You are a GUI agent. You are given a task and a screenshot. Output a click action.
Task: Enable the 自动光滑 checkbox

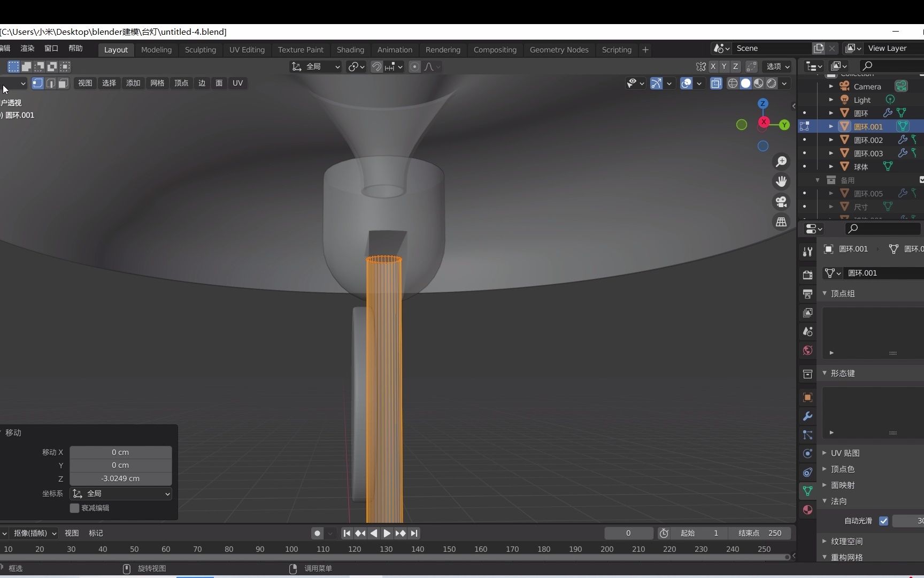pyautogui.click(x=884, y=521)
